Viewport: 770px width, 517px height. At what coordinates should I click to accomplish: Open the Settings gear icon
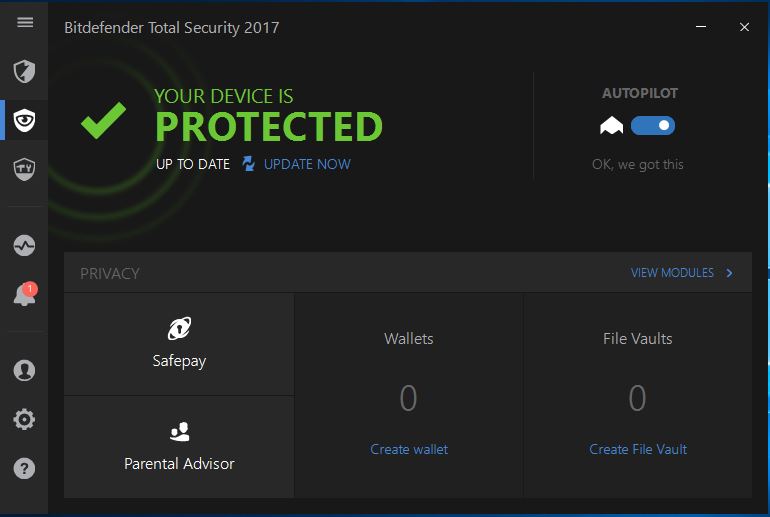pos(24,419)
